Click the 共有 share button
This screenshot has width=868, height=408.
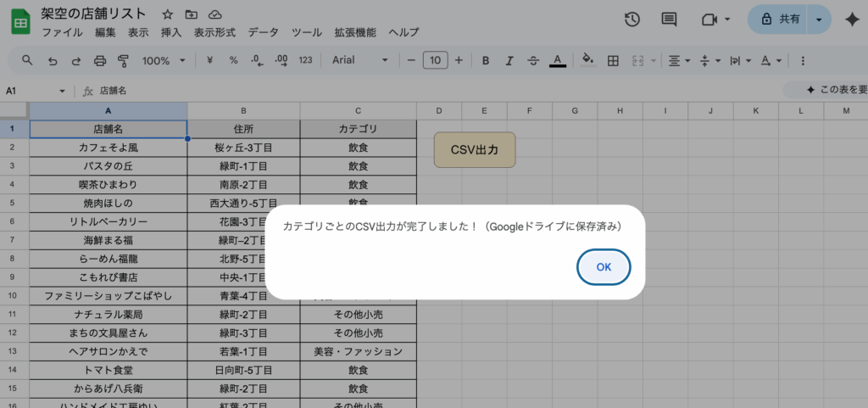pyautogui.click(x=778, y=20)
